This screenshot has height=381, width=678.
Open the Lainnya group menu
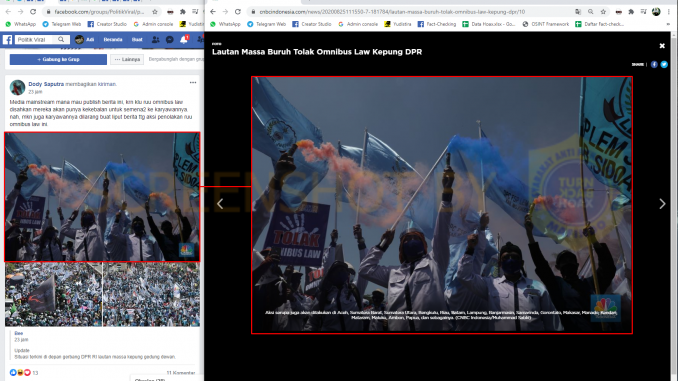[127, 59]
